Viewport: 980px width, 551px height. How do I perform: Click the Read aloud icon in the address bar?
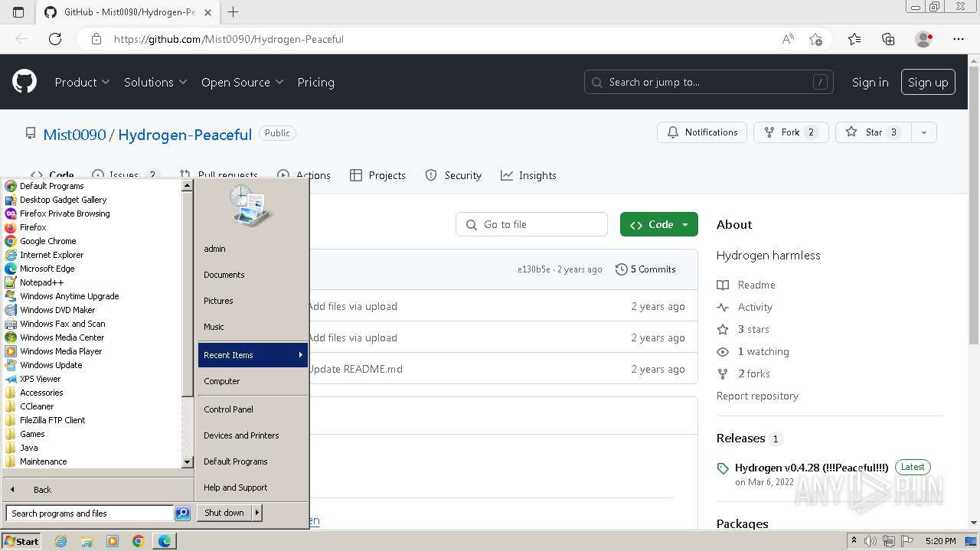[788, 39]
